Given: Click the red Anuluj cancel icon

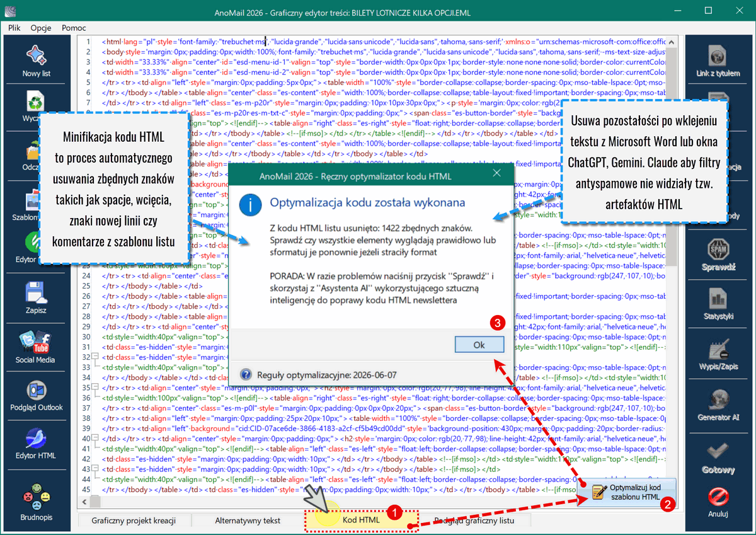Looking at the screenshot, I should point(718,496).
